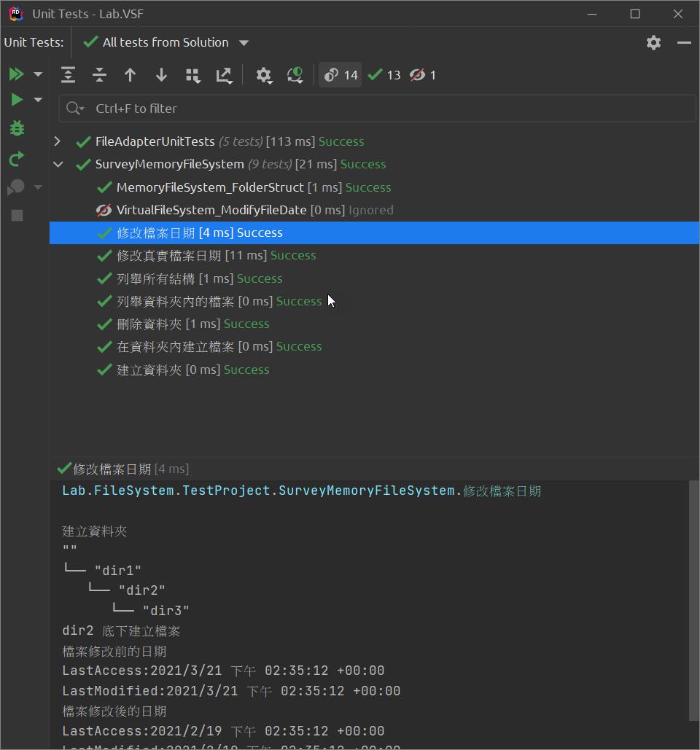
Task: Collapse all nodes in the test tree
Action: pyautogui.click(x=99, y=75)
